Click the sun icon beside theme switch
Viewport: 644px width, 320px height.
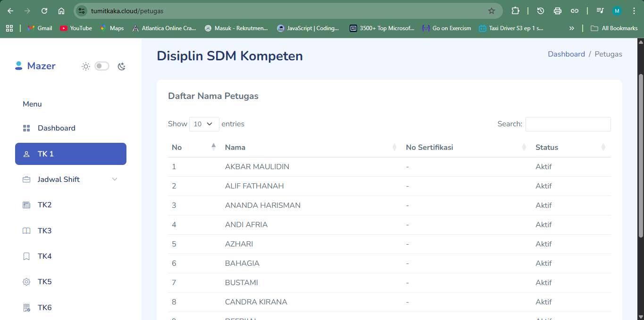[x=86, y=66]
